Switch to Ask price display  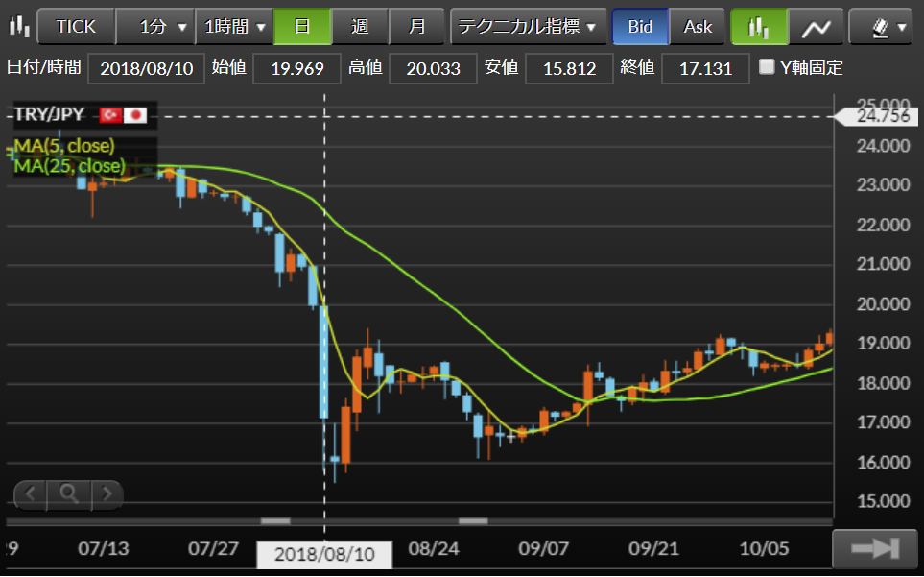698,27
